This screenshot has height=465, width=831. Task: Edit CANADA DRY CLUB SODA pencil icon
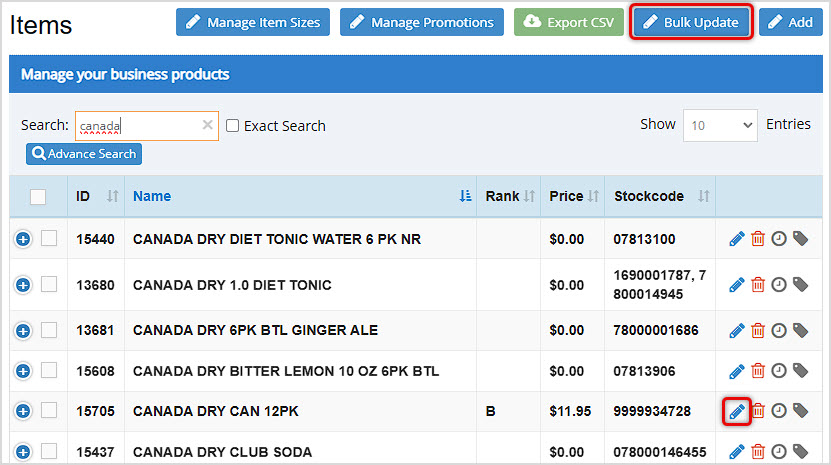[737, 452]
